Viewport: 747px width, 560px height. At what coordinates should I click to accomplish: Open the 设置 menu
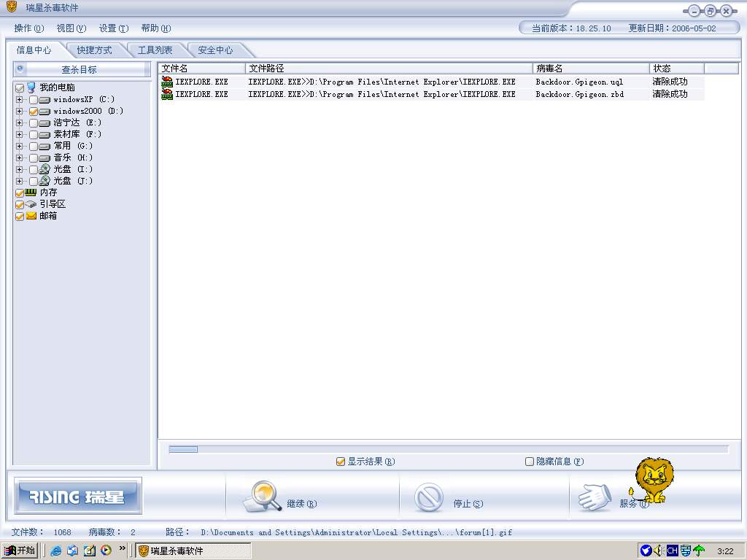(114, 28)
